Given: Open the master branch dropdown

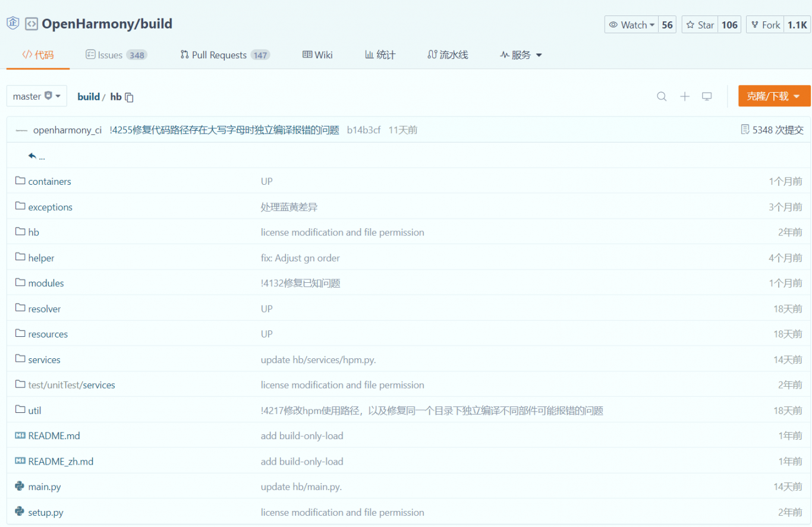Looking at the screenshot, I should click(37, 96).
